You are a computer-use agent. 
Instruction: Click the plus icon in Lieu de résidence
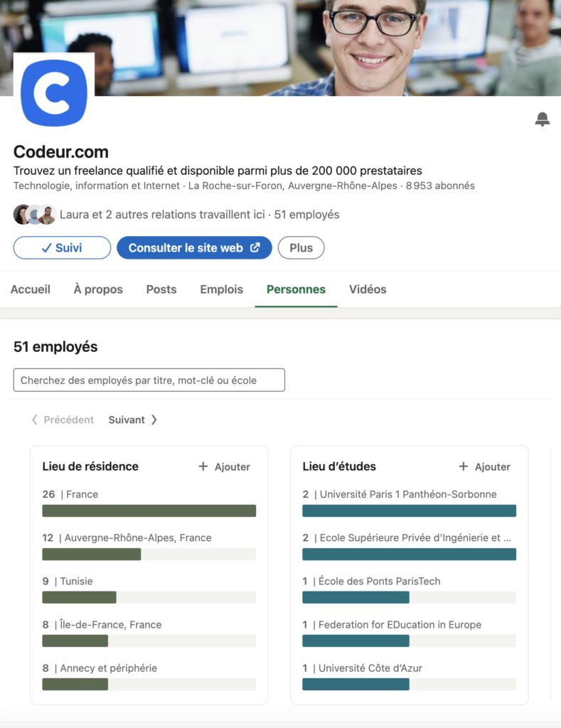pos(203,466)
